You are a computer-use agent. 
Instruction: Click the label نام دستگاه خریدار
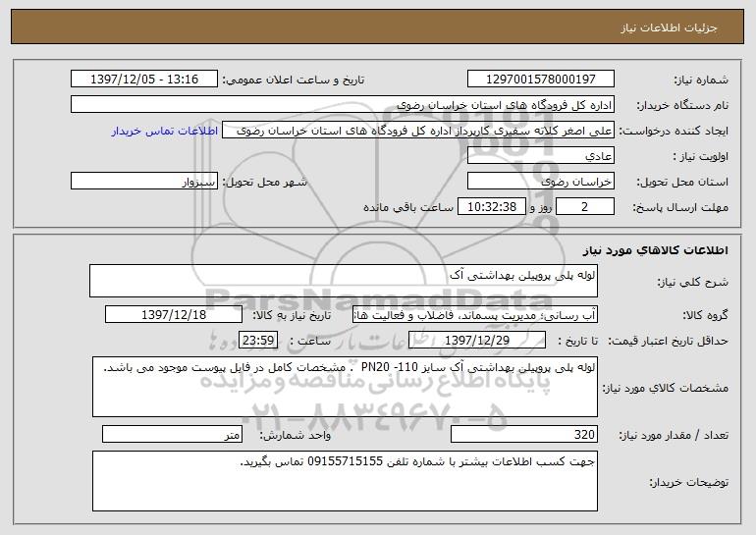click(x=682, y=105)
